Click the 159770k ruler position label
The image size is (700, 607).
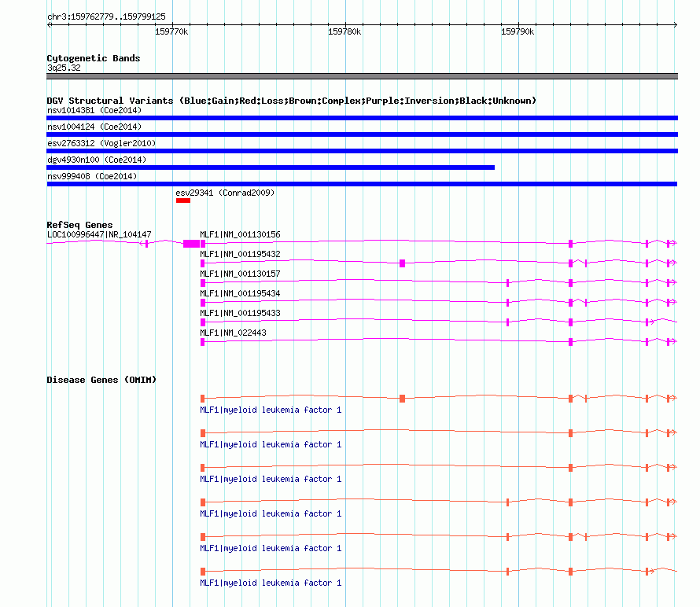[x=171, y=31]
